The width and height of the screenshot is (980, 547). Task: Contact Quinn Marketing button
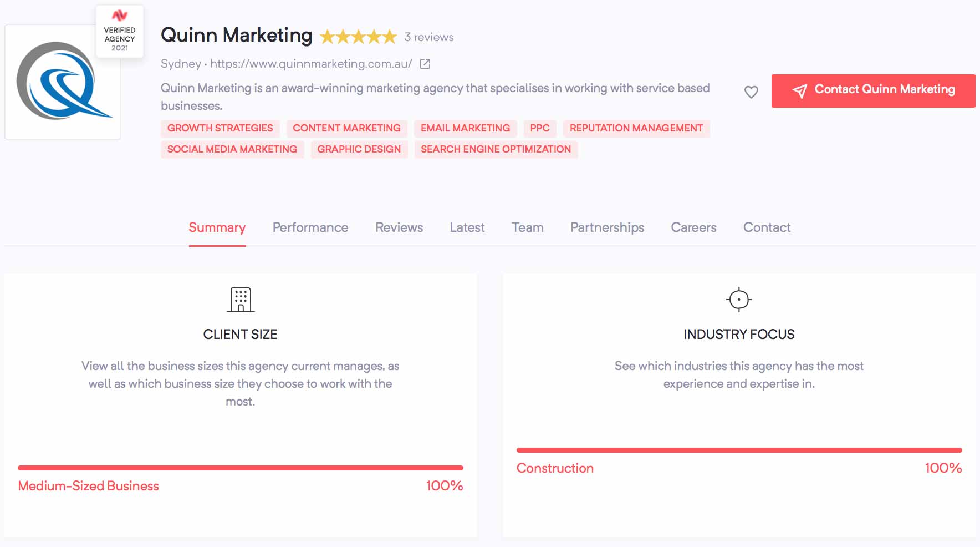pyautogui.click(x=873, y=91)
